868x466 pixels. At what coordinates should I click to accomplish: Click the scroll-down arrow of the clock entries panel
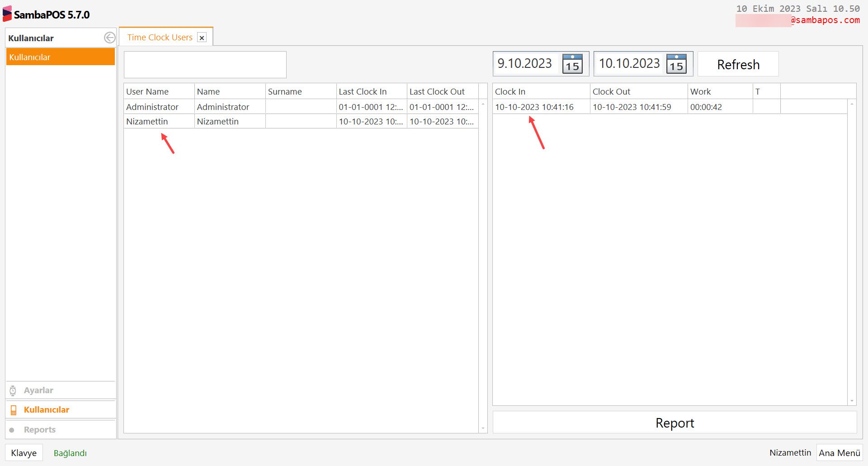(x=853, y=400)
